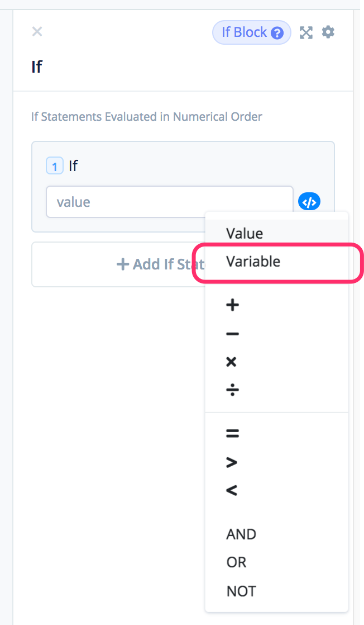Screen dimensions: 364x625
Task: Select Value from the dropdown menu
Action: [x=245, y=233]
